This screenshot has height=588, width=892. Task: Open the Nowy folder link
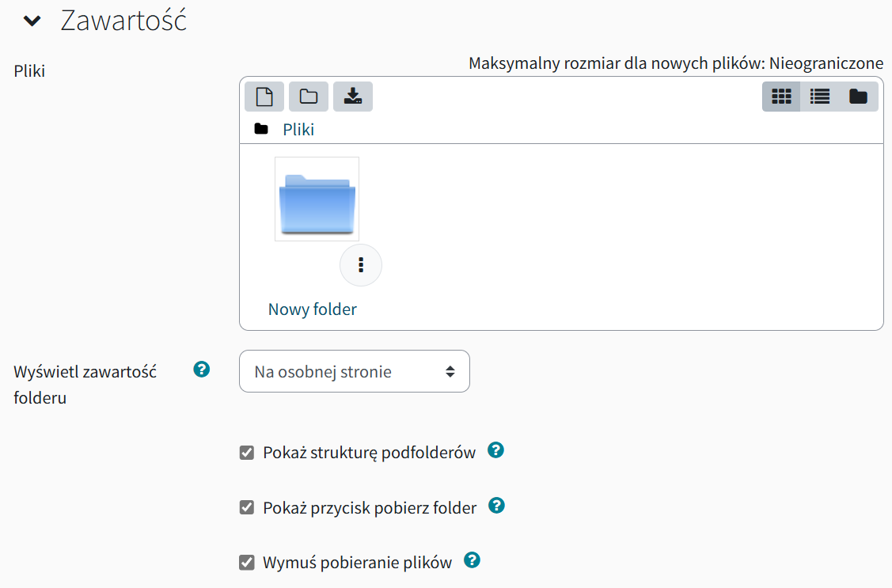313,309
